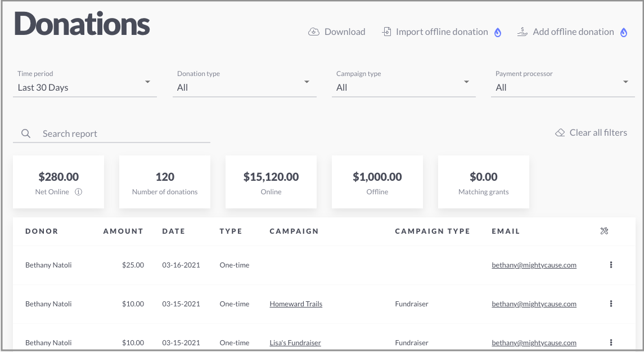Click the Download cloud icon
Viewport: 644px width, 352px height.
(x=314, y=32)
